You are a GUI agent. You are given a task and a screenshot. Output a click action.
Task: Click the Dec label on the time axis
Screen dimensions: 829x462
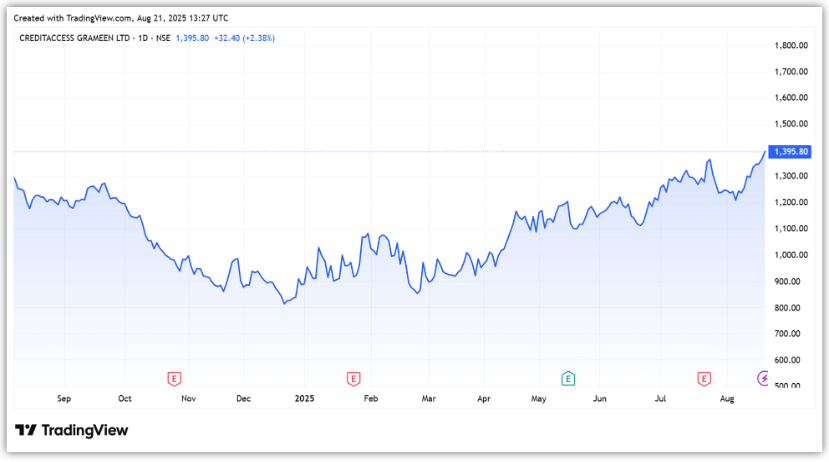pyautogui.click(x=243, y=399)
